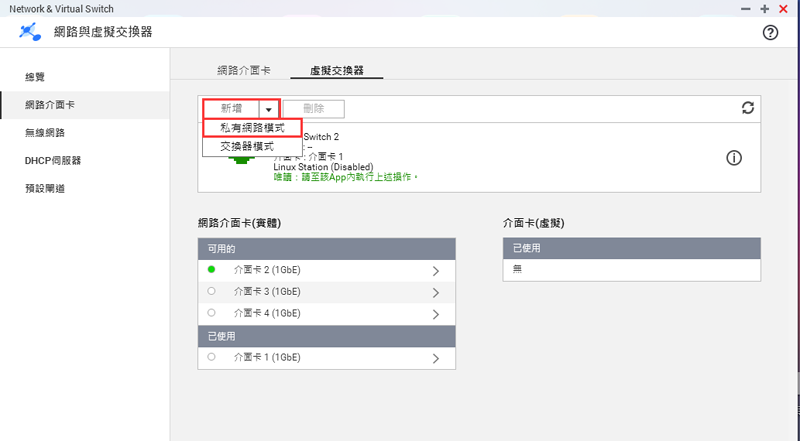Expand the 介面卡 4 (1GbE) chevron

[x=436, y=315]
